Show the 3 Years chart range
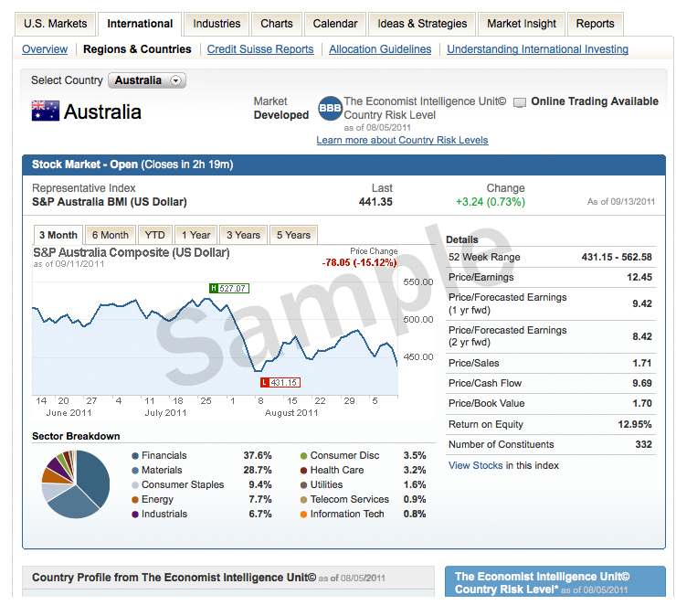676x616 pixels. point(244,235)
